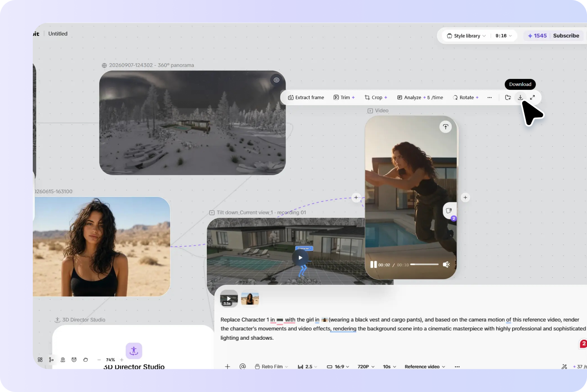Click the zoom in plus next to 74%

point(122,360)
